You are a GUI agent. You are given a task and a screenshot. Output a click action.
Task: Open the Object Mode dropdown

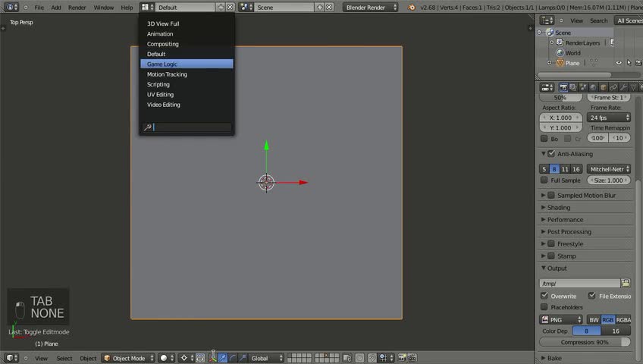[x=128, y=358]
